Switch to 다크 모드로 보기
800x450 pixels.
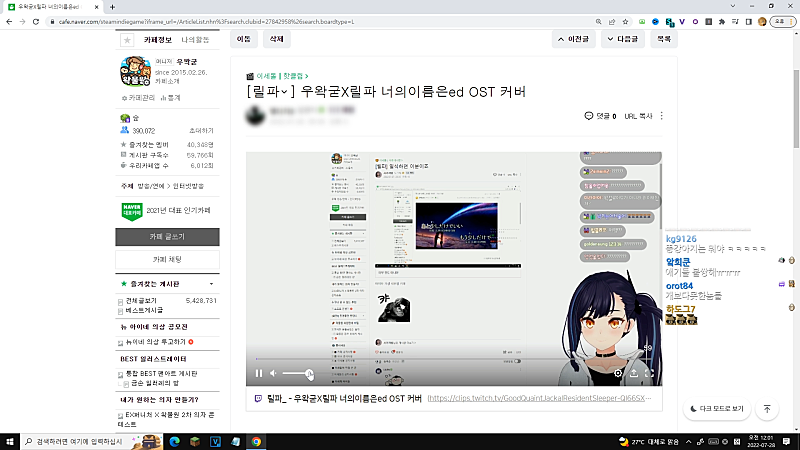tap(717, 409)
